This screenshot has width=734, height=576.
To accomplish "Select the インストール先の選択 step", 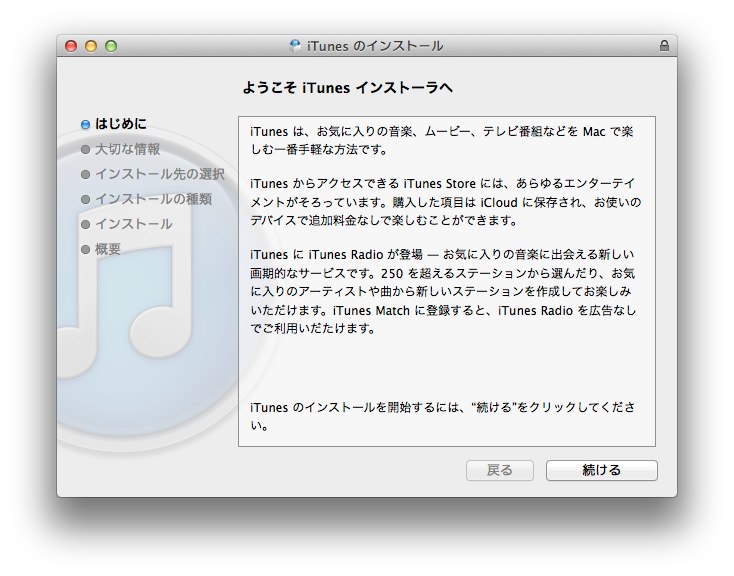I will pos(160,174).
